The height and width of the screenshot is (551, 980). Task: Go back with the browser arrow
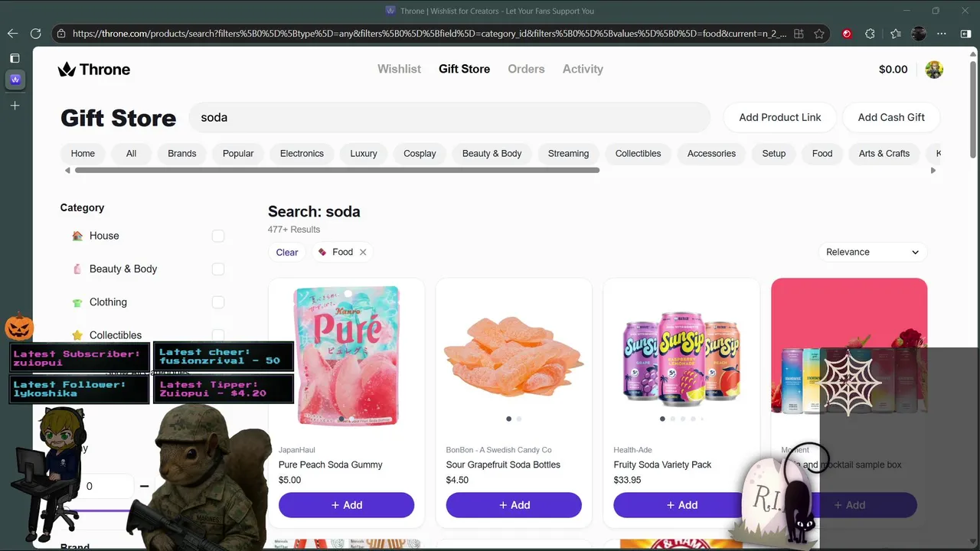(12, 34)
